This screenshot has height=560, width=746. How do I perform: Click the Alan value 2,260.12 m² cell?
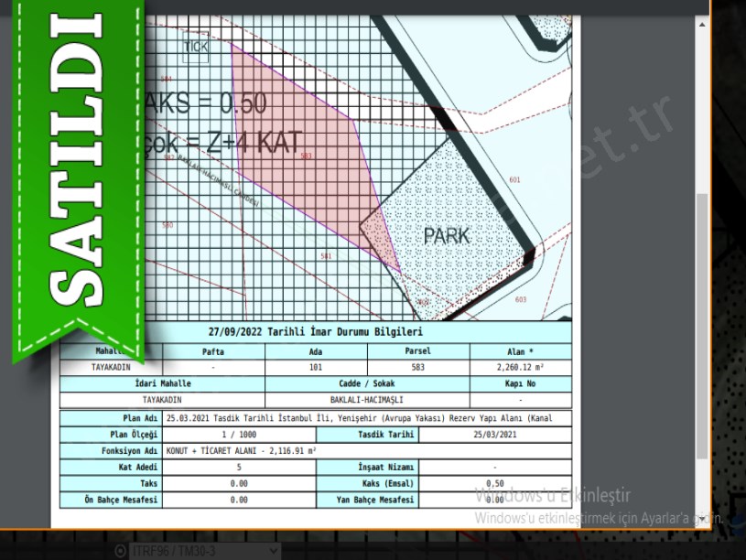[520, 367]
